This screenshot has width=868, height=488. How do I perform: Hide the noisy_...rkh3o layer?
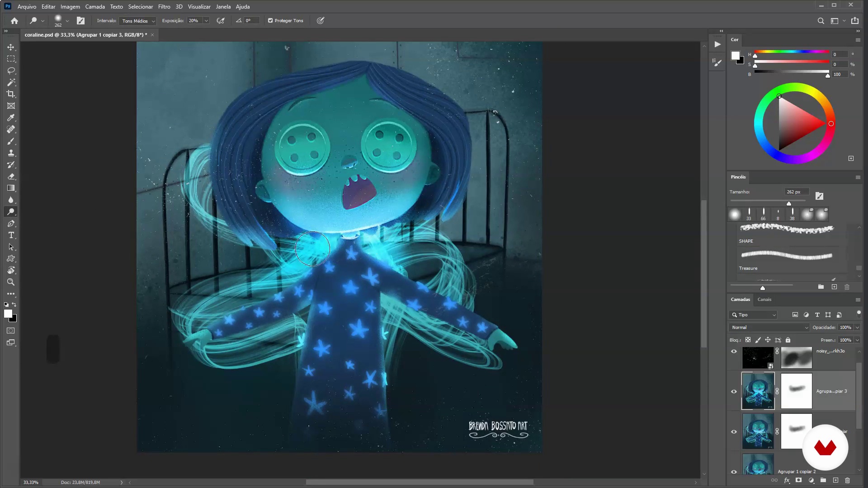pos(734,352)
